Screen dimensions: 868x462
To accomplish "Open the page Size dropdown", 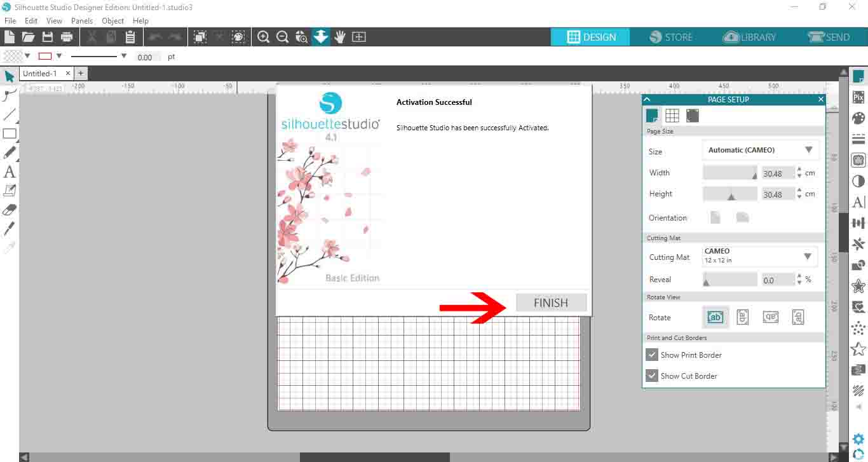I will 761,150.
